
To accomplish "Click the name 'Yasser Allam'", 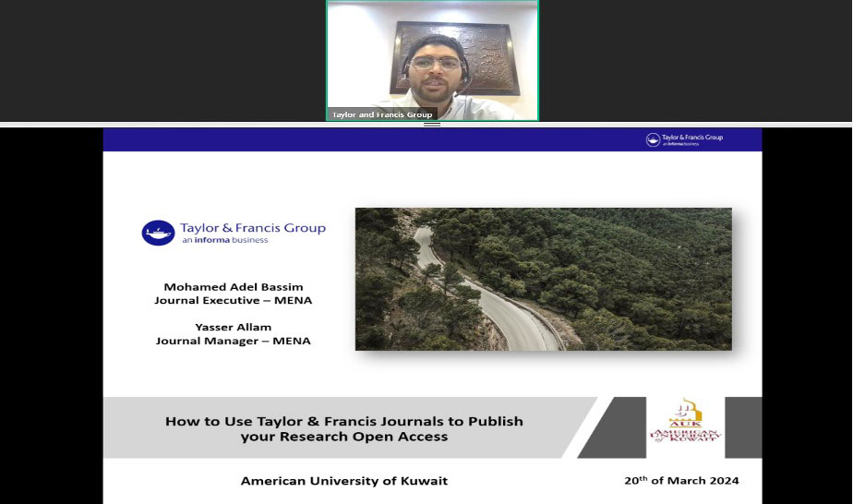I will pyautogui.click(x=234, y=327).
